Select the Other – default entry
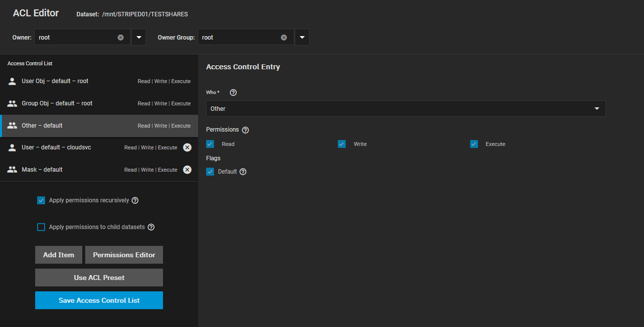The width and height of the screenshot is (644, 327). click(x=99, y=126)
